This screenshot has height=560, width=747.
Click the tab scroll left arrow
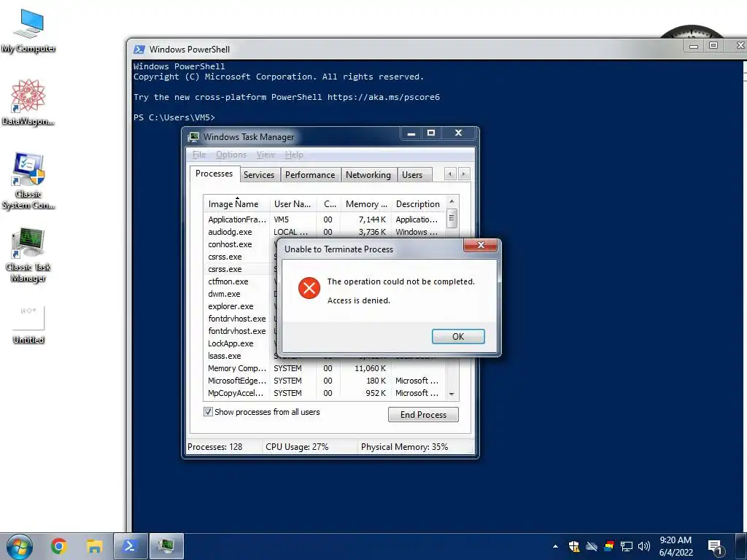449,174
